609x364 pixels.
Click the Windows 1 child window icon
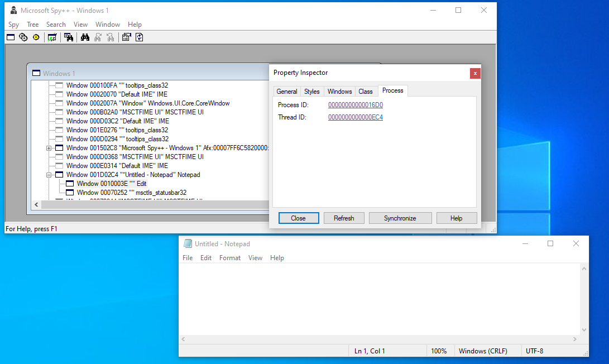coord(36,74)
